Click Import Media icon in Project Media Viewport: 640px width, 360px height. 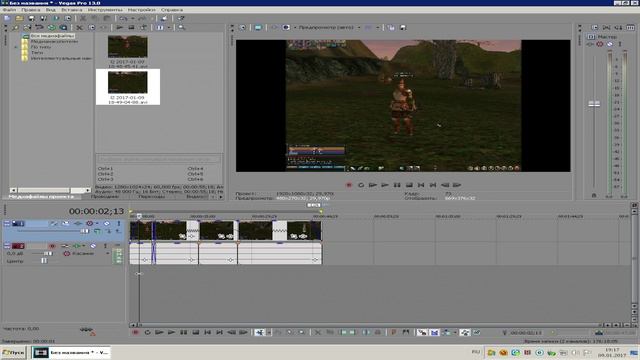click(x=15, y=28)
